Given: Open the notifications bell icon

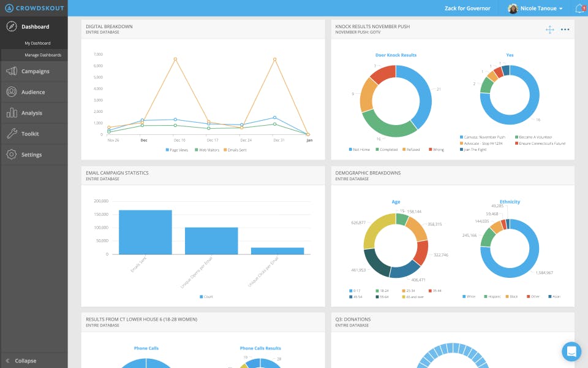Looking at the screenshot, I should pyautogui.click(x=580, y=8).
